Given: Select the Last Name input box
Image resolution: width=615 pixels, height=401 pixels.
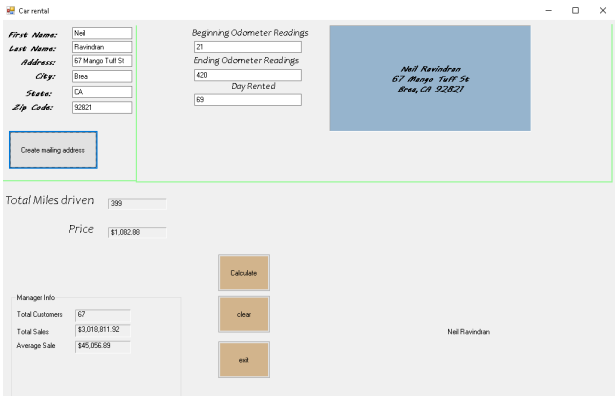Looking at the screenshot, I should [x=101, y=47].
